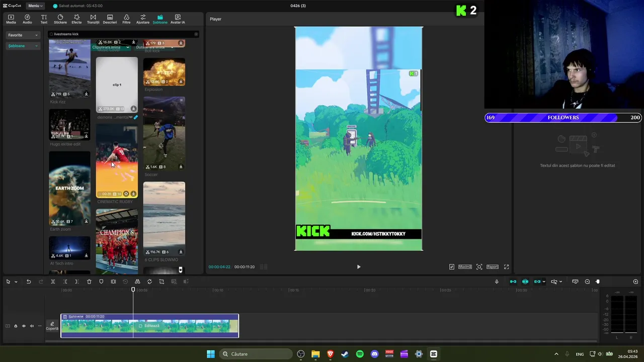Image resolution: width=644 pixels, height=362 pixels.
Task: Zoom out the timeline
Action: tap(587, 282)
